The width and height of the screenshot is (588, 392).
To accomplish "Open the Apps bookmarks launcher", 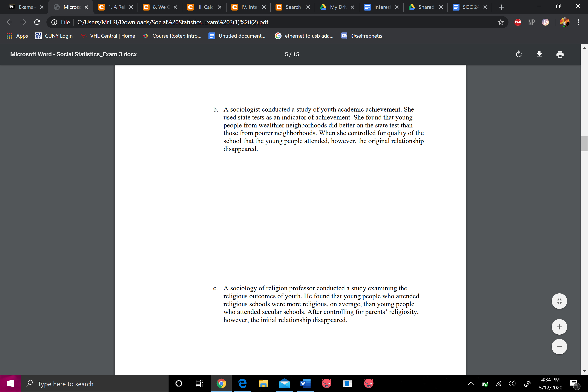I will click(17, 36).
